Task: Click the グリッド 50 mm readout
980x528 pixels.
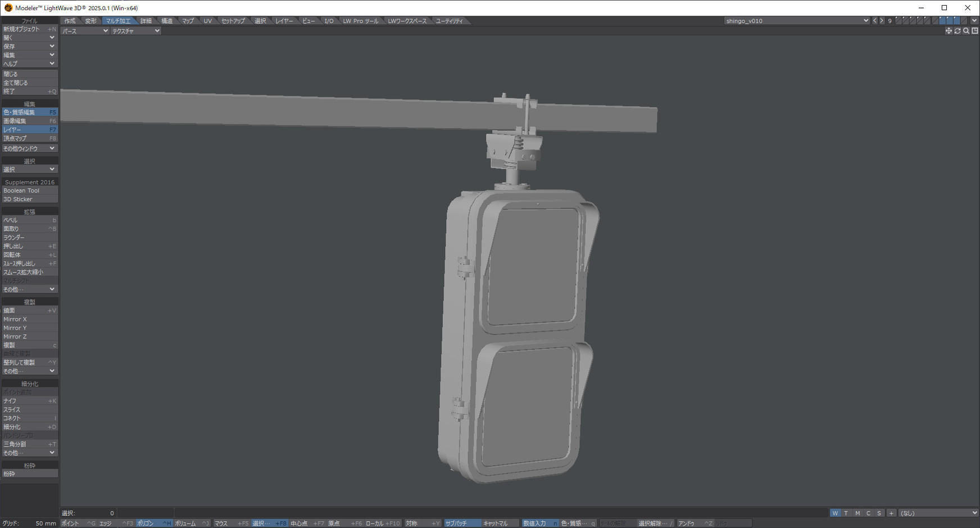Action: pos(29,523)
